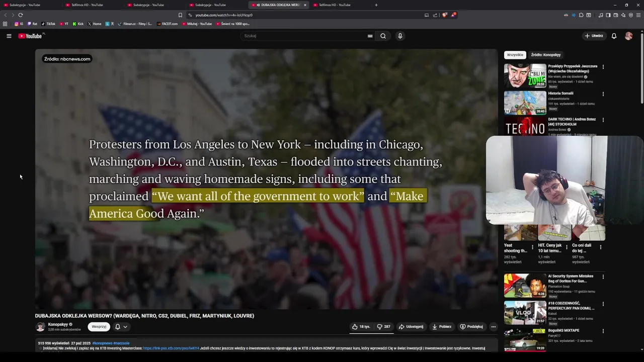This screenshot has height=362, width=644.
Task: Open the FACEIT.com bookmark
Action: tap(167, 24)
